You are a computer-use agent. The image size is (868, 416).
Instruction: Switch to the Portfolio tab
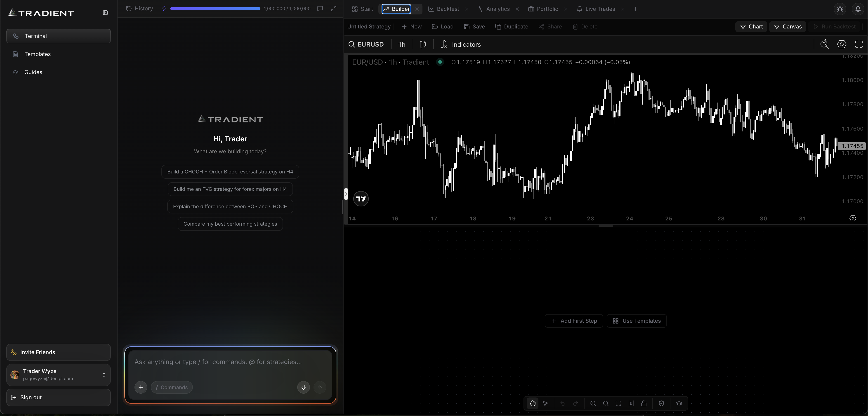(543, 9)
